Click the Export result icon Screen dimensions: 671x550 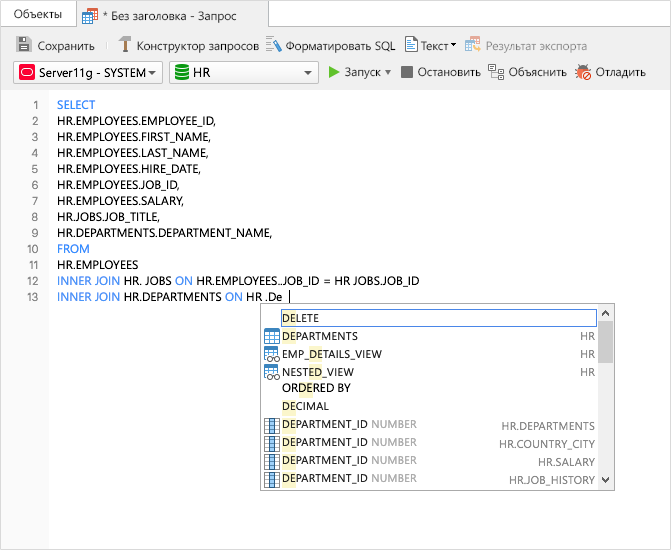tap(473, 45)
